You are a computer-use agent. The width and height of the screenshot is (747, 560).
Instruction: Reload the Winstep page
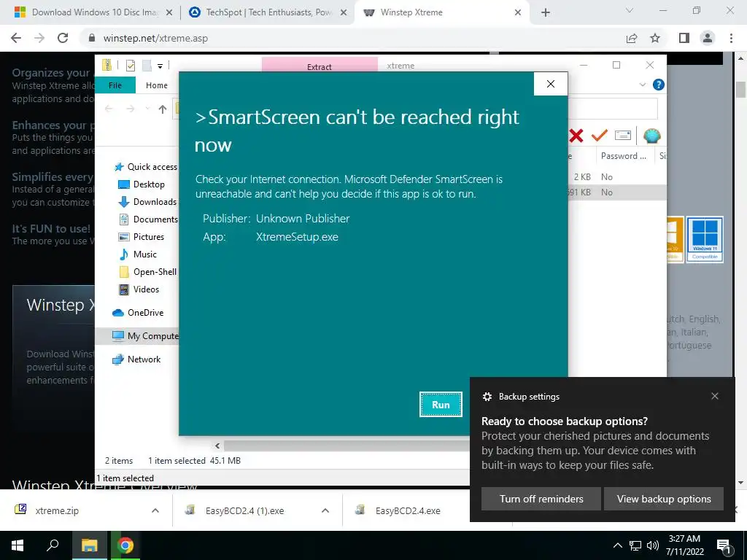pyautogui.click(x=63, y=38)
